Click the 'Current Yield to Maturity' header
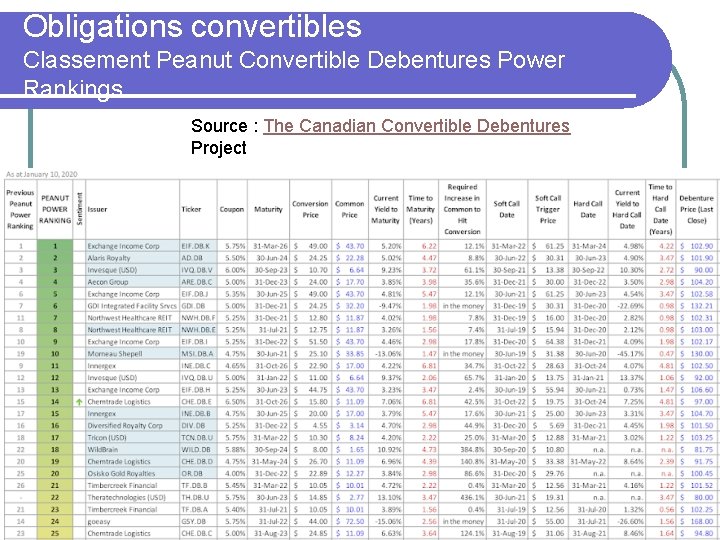 click(x=386, y=209)
